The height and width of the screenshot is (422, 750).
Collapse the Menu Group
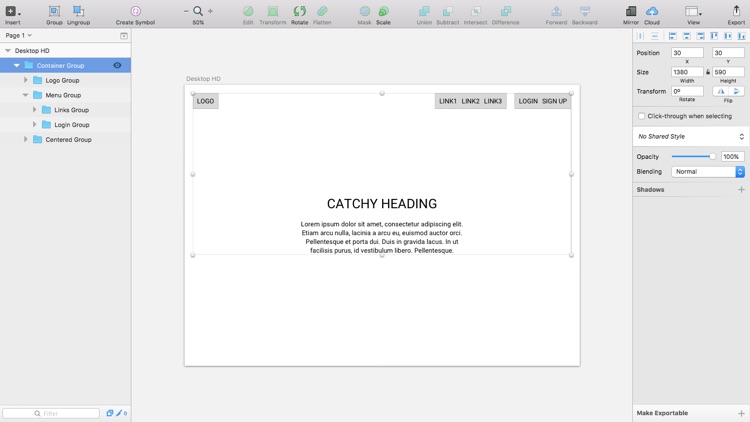pos(25,95)
